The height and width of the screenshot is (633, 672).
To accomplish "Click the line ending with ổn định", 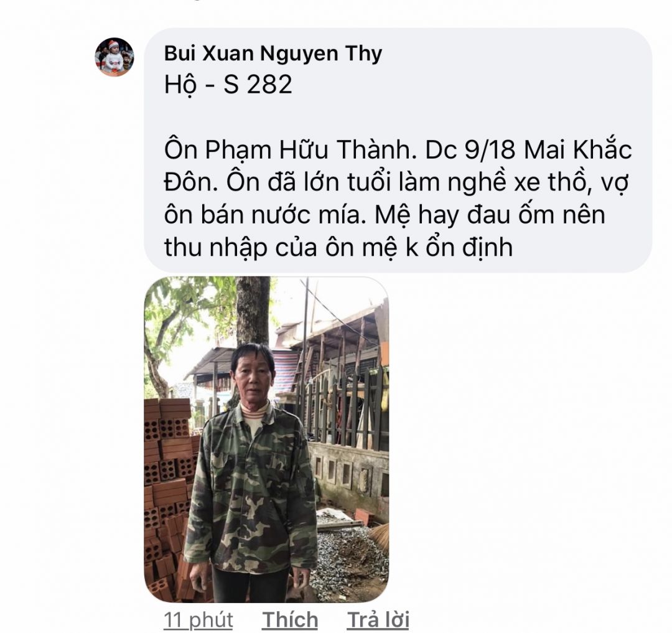I will (x=338, y=247).
